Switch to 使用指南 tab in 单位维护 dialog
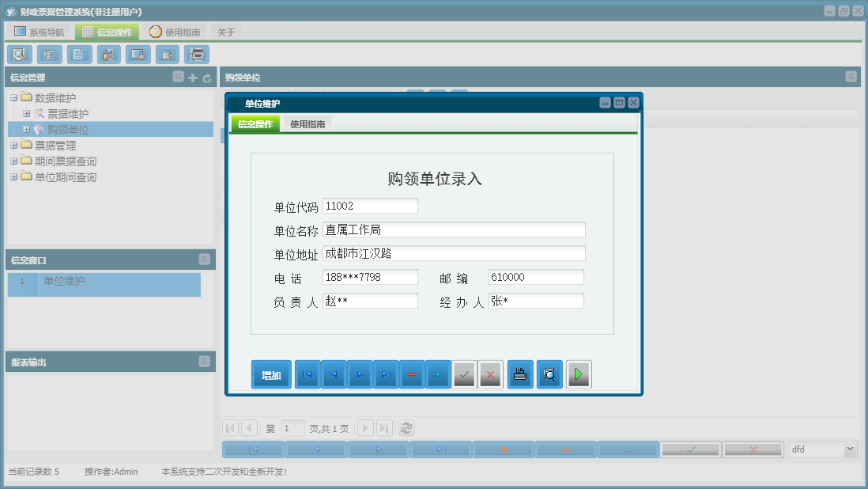 [308, 124]
